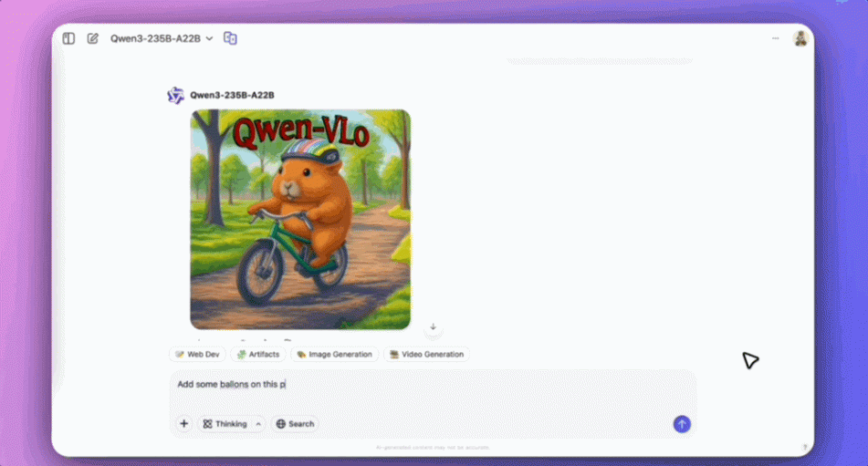Viewport: 868px width, 466px height.
Task: Open the Qwen3-235B-A22B model dropdown
Action: [162, 38]
